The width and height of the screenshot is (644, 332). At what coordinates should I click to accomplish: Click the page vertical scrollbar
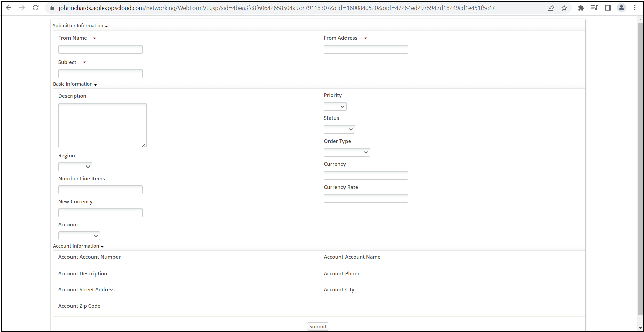coord(640,169)
